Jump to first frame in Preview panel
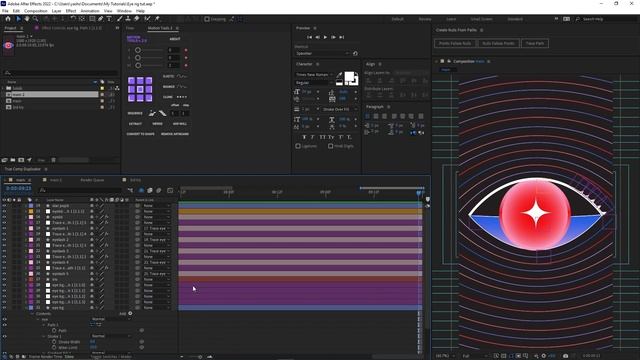The width and height of the screenshot is (640, 360). (309, 37)
